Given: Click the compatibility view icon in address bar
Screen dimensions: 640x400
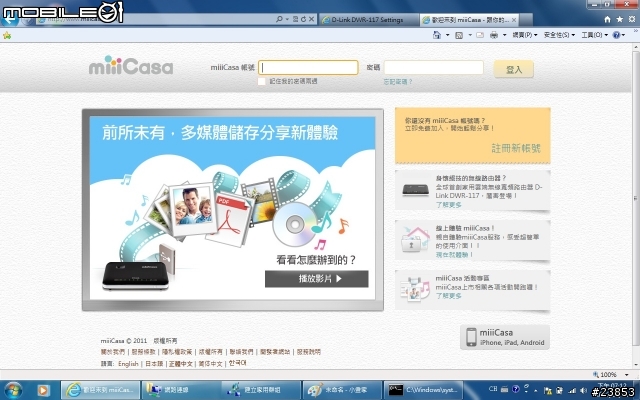Looking at the screenshot, I should coord(296,19).
